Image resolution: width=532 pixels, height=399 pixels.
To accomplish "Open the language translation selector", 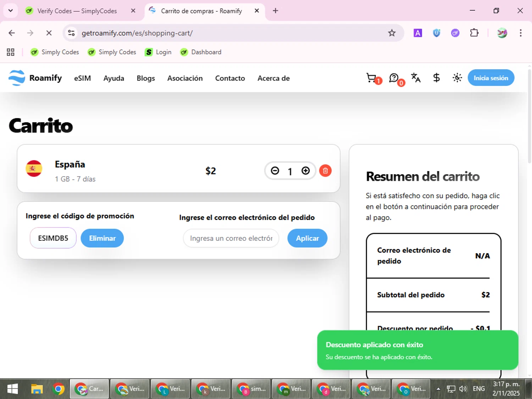I will tap(416, 78).
